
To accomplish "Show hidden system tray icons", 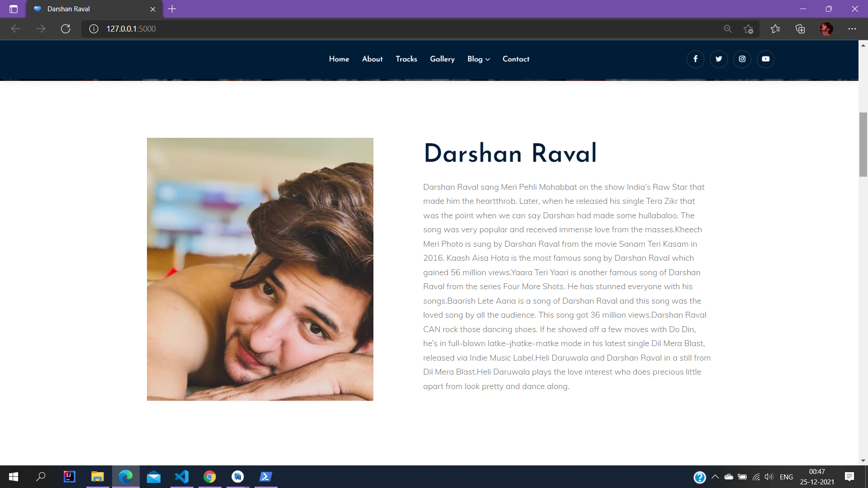I will tap(715, 477).
